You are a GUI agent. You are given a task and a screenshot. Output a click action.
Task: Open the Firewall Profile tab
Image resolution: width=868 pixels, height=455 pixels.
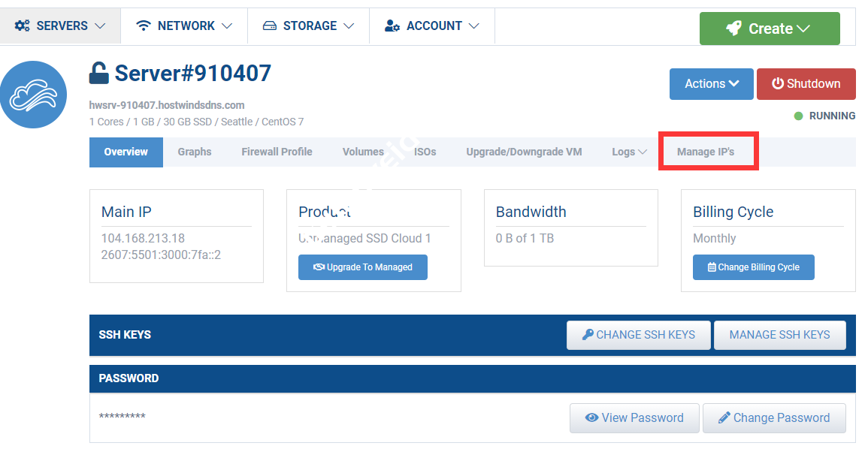(277, 152)
